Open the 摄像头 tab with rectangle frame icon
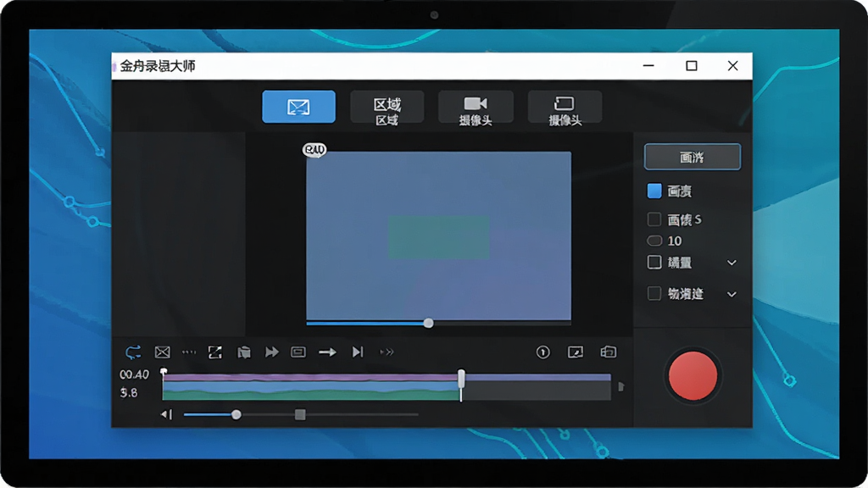The width and height of the screenshot is (868, 488). (565, 106)
